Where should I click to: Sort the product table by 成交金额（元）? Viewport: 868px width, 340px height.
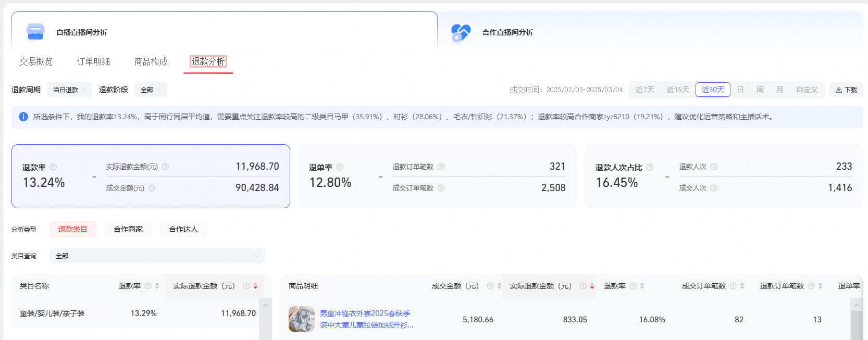[499, 286]
